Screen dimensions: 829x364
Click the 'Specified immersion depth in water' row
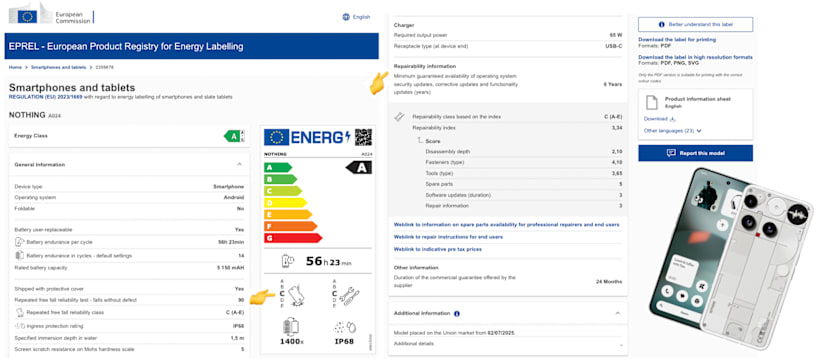pyautogui.click(x=129, y=338)
